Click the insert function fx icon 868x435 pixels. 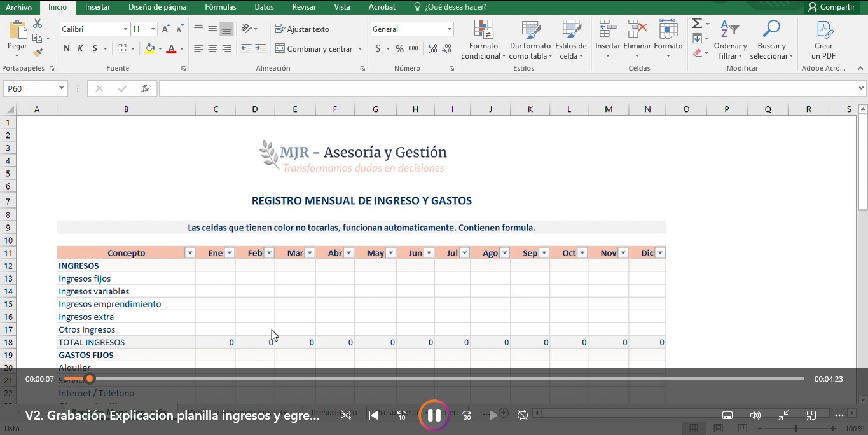click(145, 88)
